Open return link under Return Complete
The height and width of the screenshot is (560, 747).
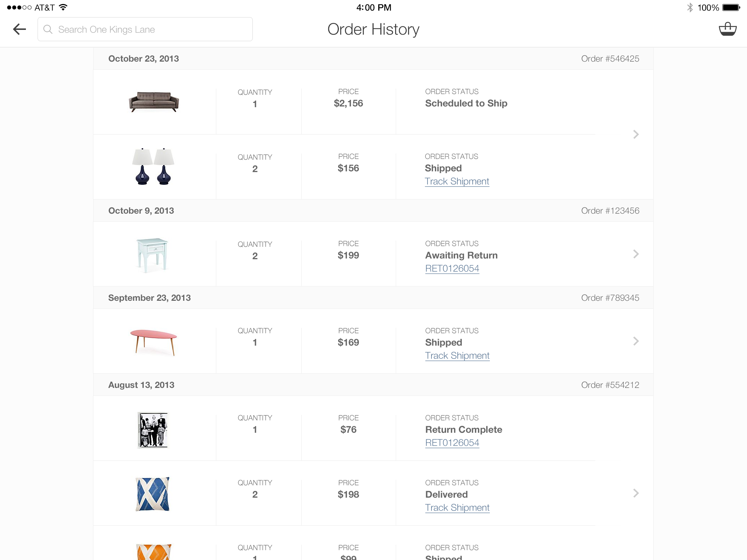pos(452,443)
